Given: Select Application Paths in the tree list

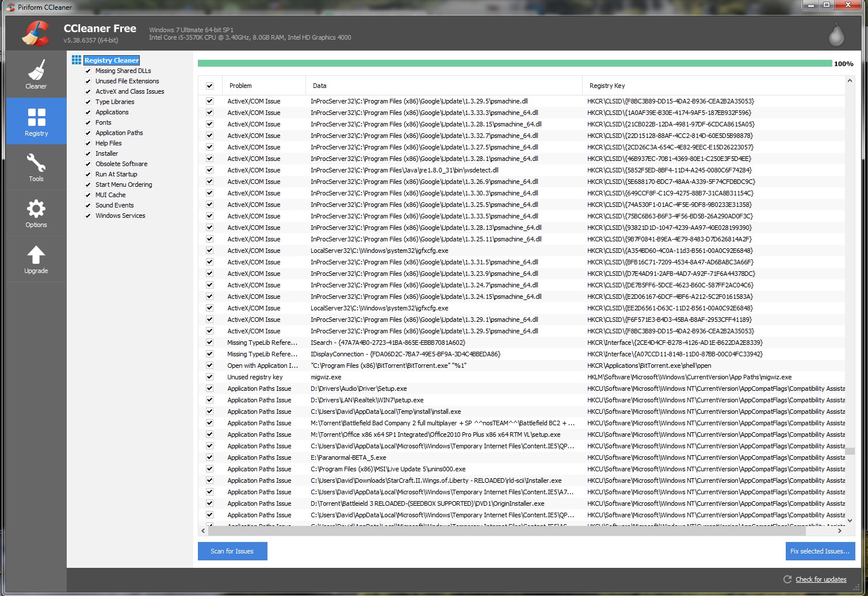Looking at the screenshot, I should pos(119,133).
